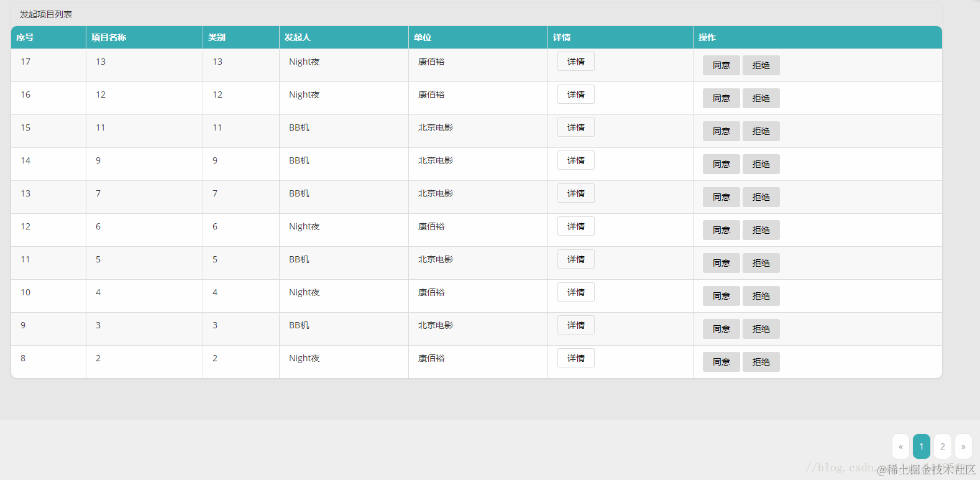Approve row 11 with 同意
Image resolution: width=980 pixels, height=480 pixels.
click(x=721, y=263)
